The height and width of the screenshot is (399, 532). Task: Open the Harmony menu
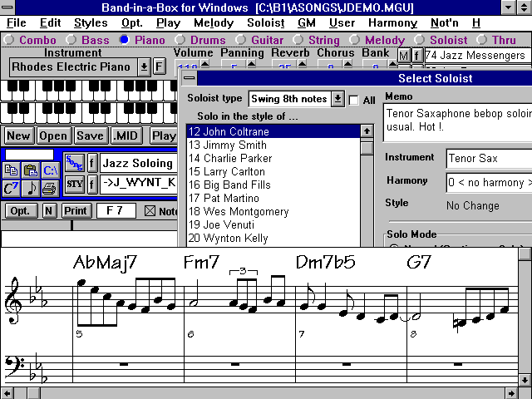392,22
